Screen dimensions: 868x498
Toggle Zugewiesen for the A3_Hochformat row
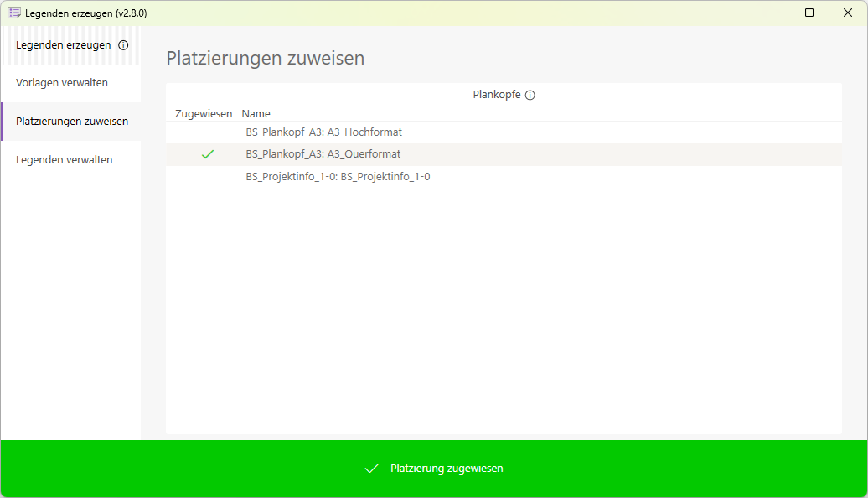(x=207, y=132)
